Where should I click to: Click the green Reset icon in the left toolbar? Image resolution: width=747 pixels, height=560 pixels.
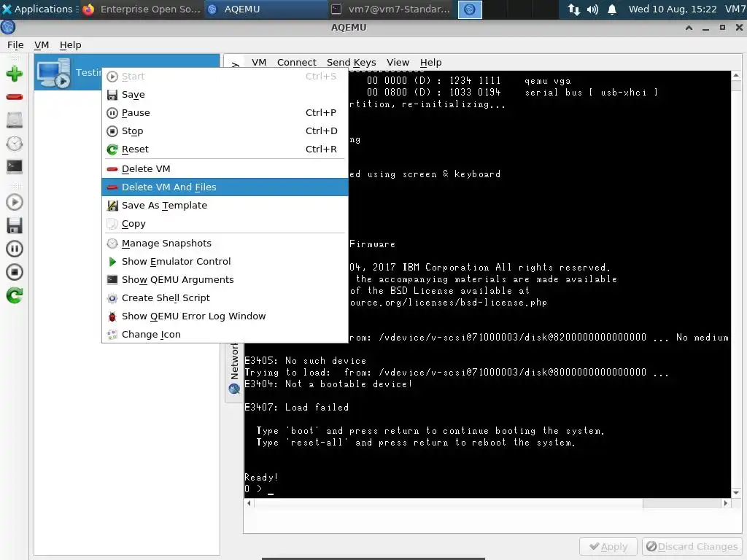[x=15, y=295]
